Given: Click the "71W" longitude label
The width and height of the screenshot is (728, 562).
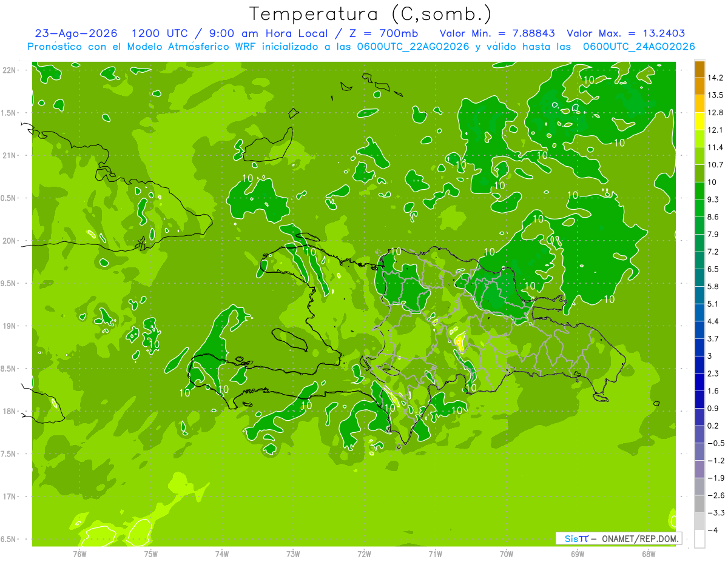Looking at the screenshot, I should [435, 554].
